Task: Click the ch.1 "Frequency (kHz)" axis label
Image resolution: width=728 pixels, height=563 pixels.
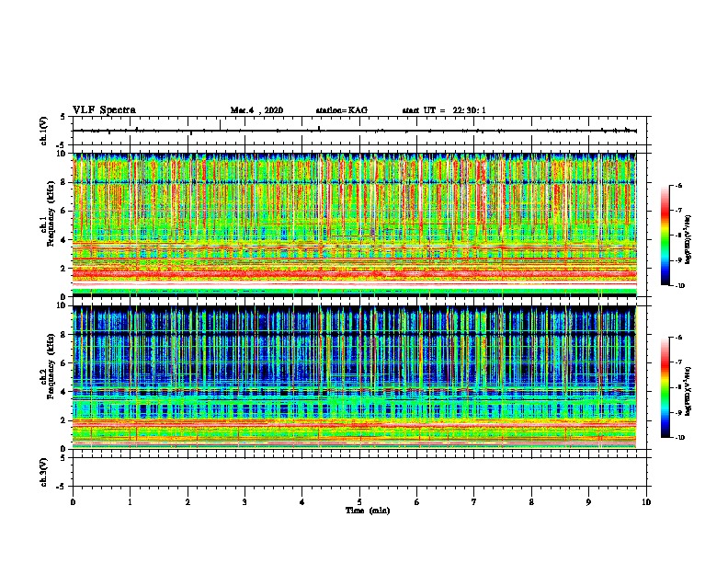Action: (x=50, y=214)
